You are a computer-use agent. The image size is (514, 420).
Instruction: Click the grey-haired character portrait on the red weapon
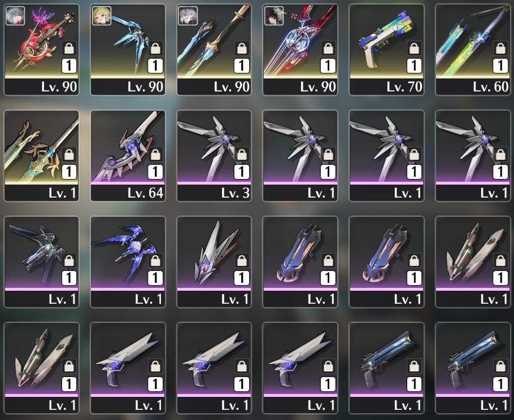click(15, 16)
